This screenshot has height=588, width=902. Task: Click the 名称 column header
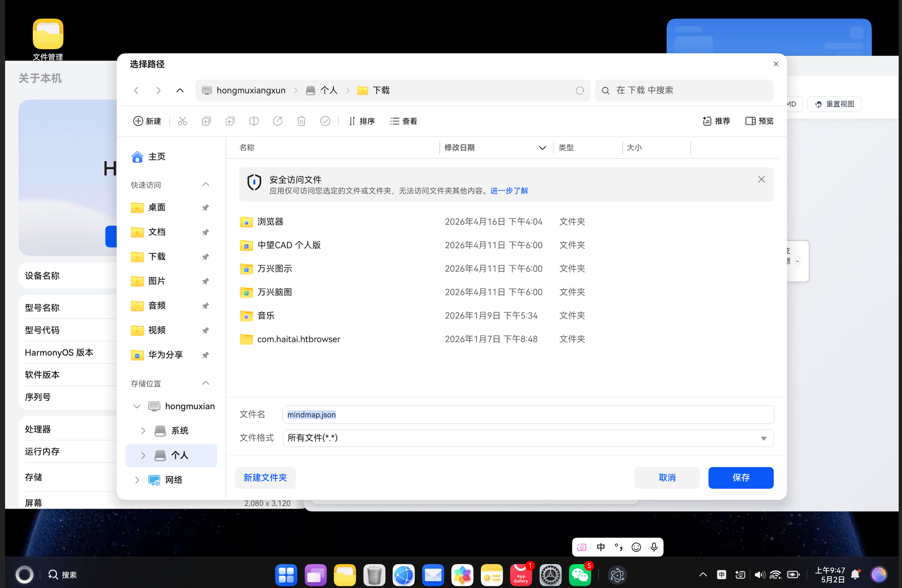tap(247, 148)
